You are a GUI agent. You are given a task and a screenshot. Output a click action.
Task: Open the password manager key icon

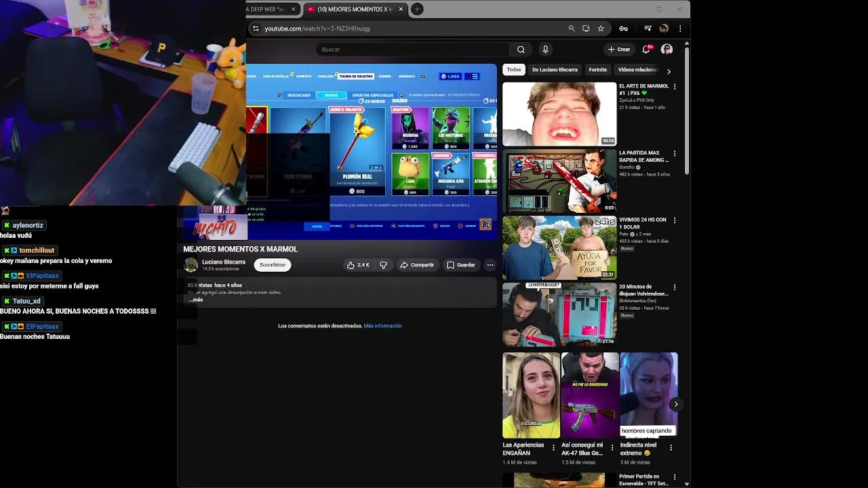point(623,28)
